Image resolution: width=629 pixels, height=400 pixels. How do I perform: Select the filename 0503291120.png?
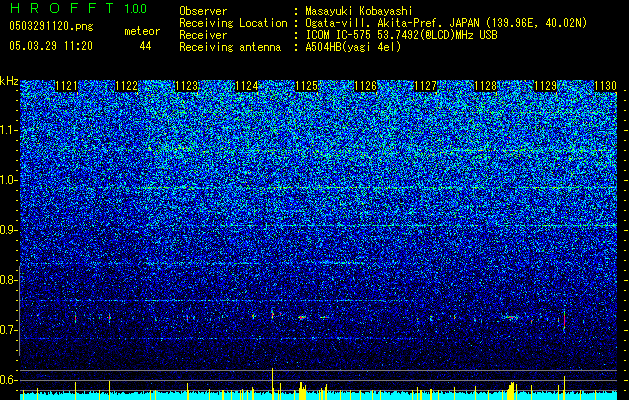[x=51, y=26]
